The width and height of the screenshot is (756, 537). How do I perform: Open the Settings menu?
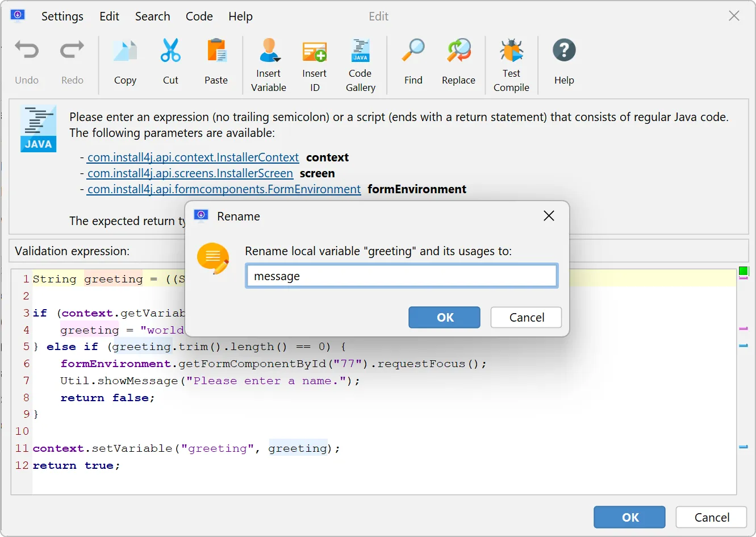tap(62, 16)
